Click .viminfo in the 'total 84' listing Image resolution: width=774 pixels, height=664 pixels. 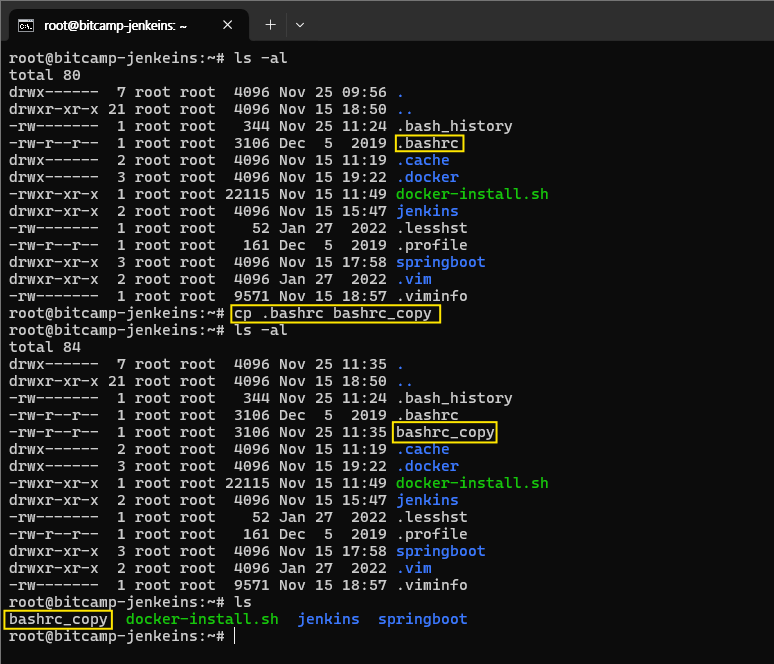(x=432, y=585)
